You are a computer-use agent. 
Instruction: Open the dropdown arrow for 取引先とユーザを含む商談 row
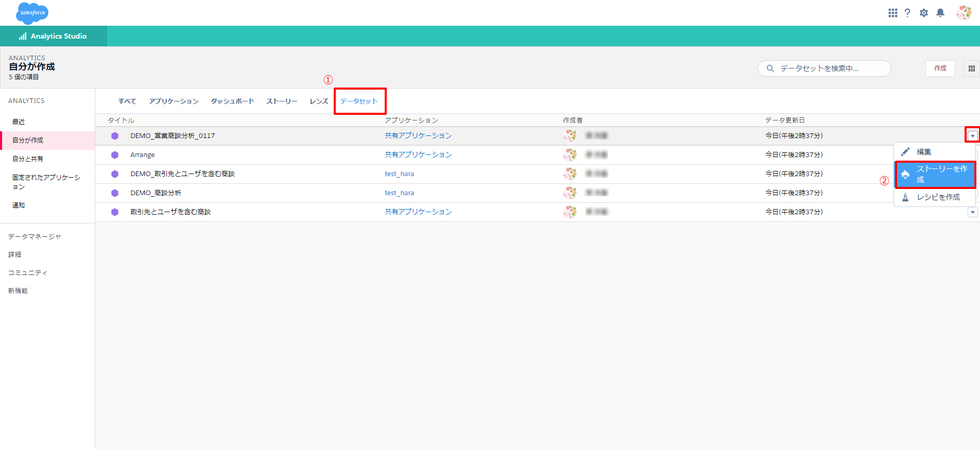coord(972,212)
